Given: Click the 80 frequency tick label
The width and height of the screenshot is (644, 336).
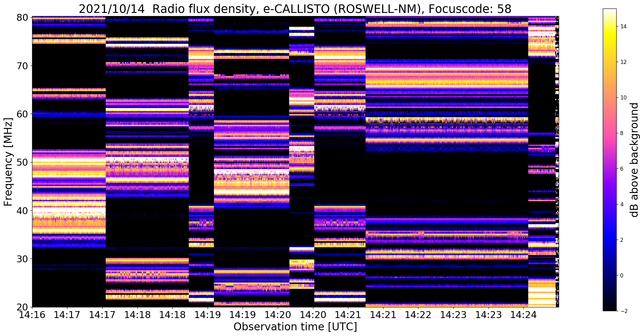Looking at the screenshot, I should pyautogui.click(x=22, y=17).
